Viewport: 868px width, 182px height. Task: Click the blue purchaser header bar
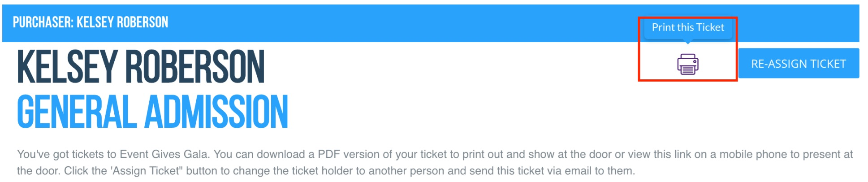tap(431, 23)
